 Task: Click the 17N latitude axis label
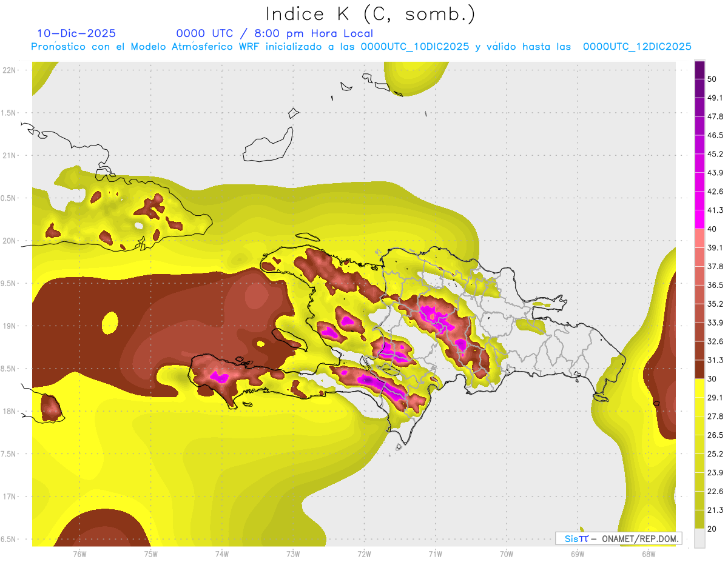[10, 497]
